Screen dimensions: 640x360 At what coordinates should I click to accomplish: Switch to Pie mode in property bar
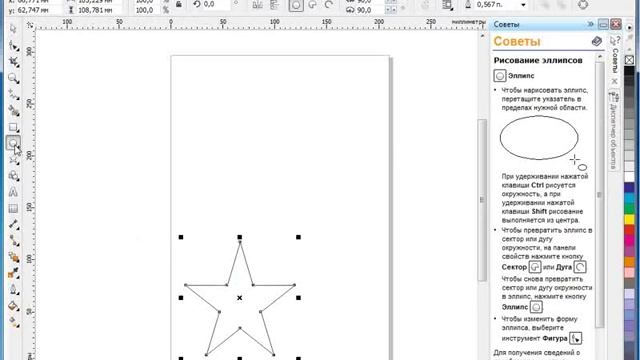(x=313, y=5)
